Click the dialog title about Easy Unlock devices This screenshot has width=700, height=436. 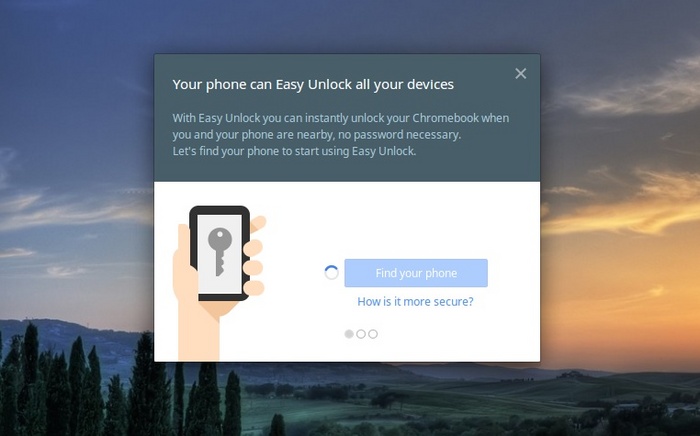(313, 84)
